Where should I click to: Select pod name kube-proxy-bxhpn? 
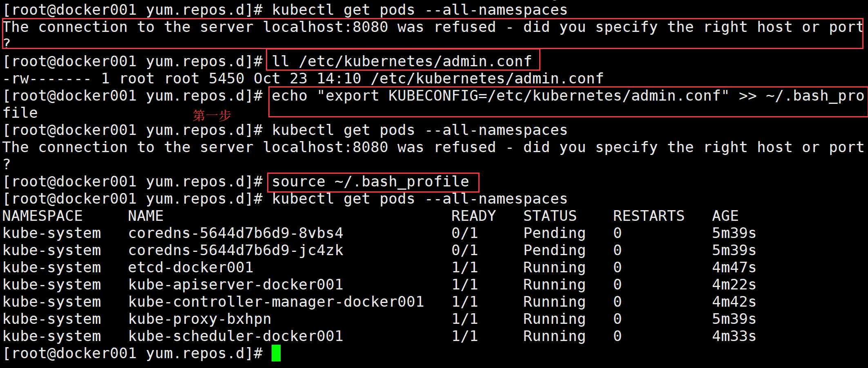click(x=200, y=319)
